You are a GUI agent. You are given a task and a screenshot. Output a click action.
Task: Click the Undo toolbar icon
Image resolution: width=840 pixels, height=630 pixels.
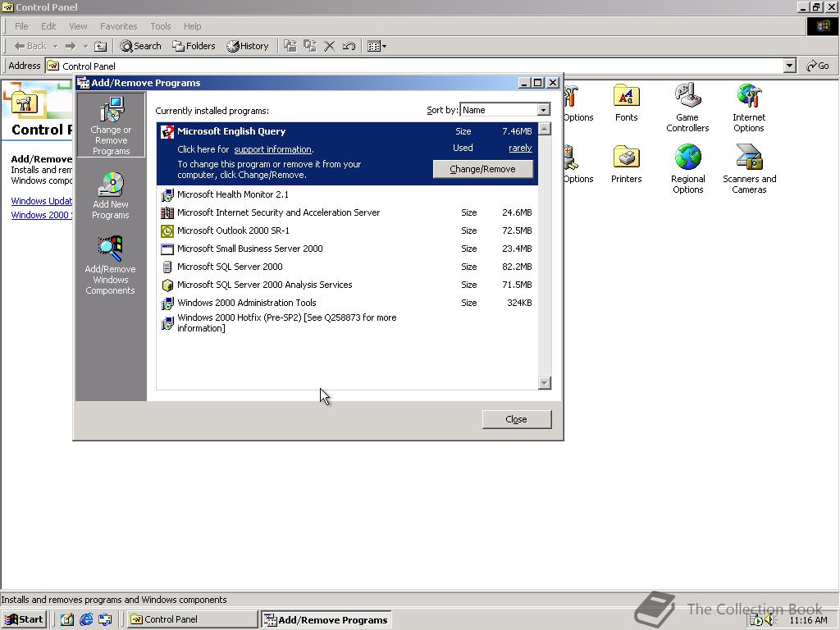point(349,46)
